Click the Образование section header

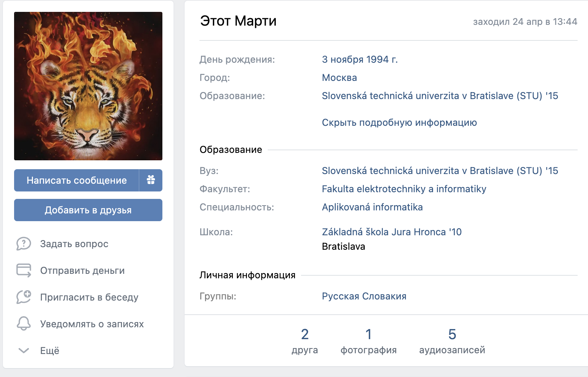click(231, 150)
